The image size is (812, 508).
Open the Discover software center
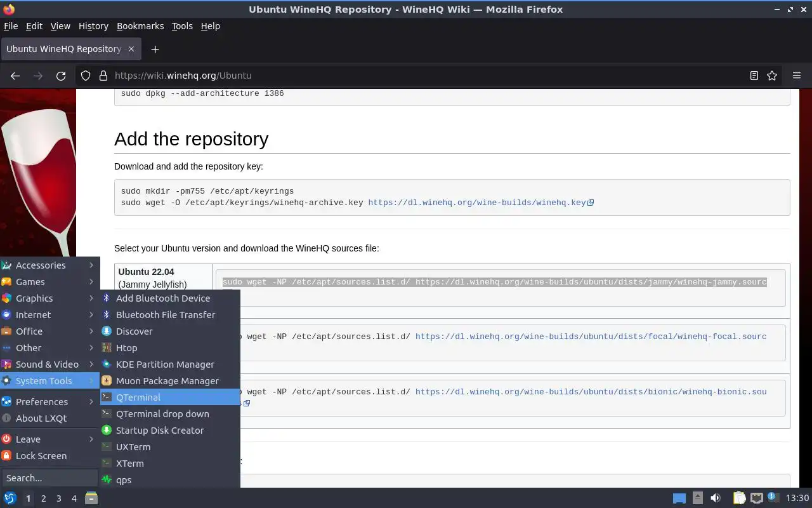coord(170,331)
